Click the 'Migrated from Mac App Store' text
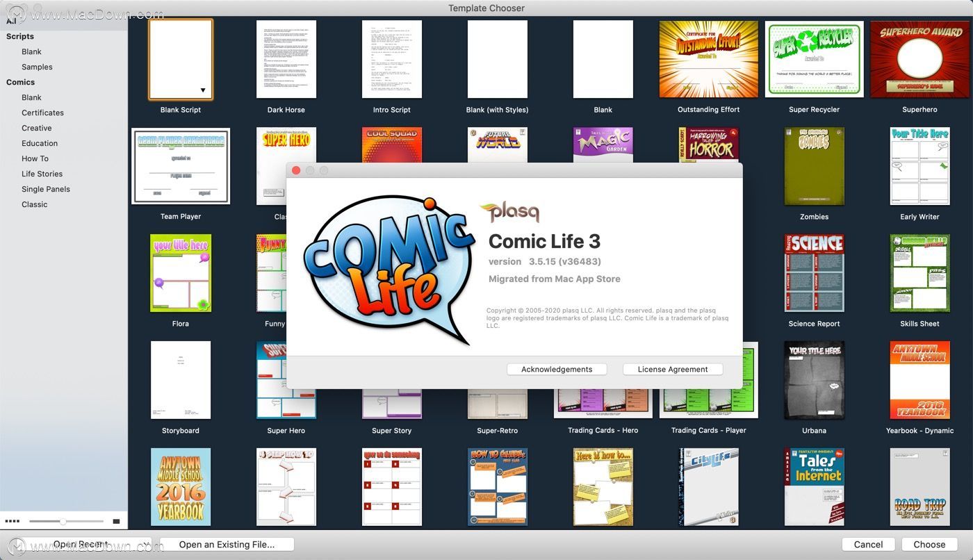The image size is (973, 560). coord(555,279)
